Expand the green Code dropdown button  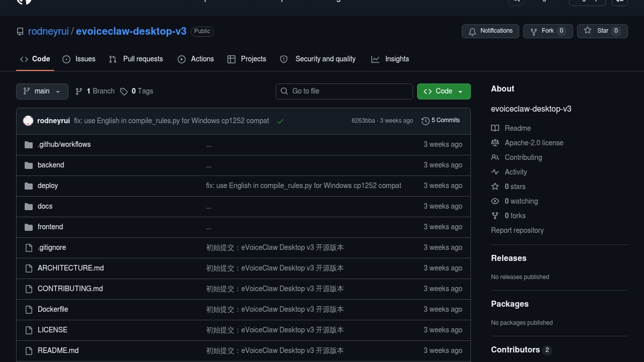pyautogui.click(x=443, y=91)
